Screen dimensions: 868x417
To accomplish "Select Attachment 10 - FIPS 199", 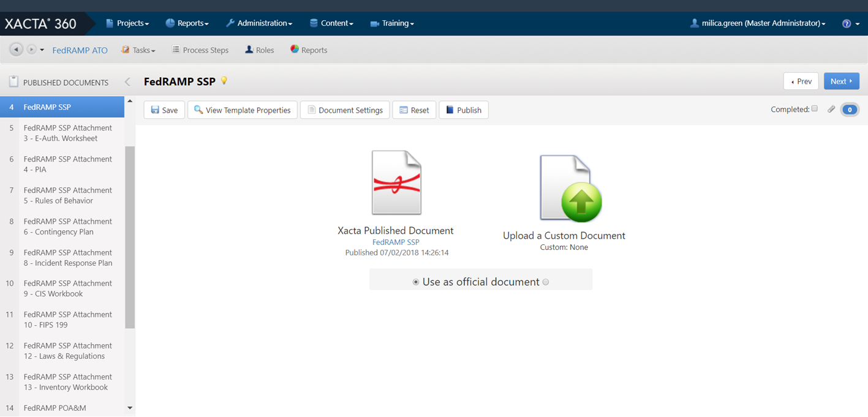I will 62,320.
